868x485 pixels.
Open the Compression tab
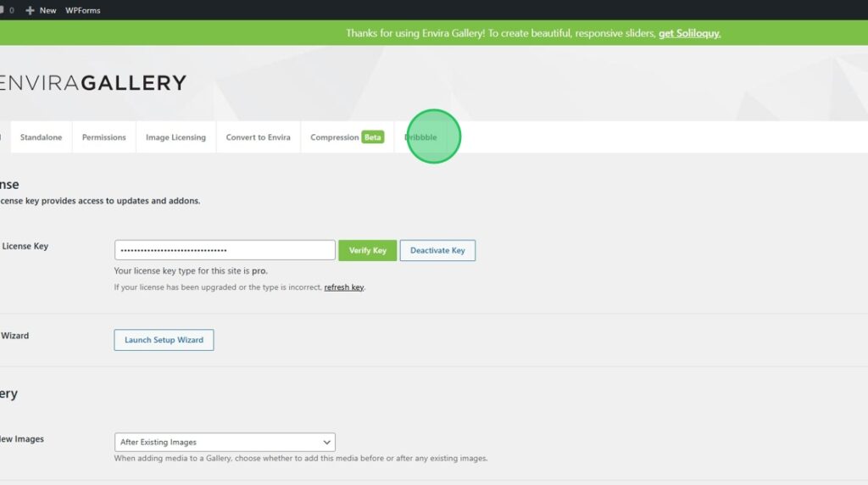[334, 137]
